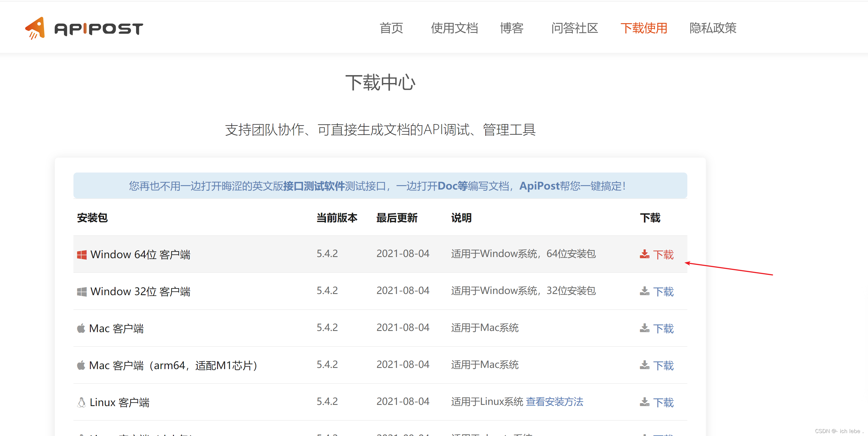Screen dimensions: 868x436
Task: Click the Apple icon for Mac arm64 client
Action: (x=81, y=365)
